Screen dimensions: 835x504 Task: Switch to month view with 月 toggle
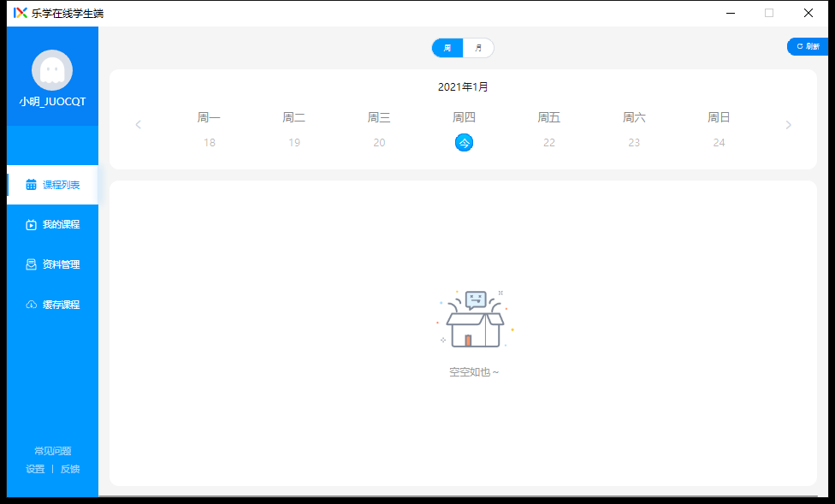coord(478,48)
